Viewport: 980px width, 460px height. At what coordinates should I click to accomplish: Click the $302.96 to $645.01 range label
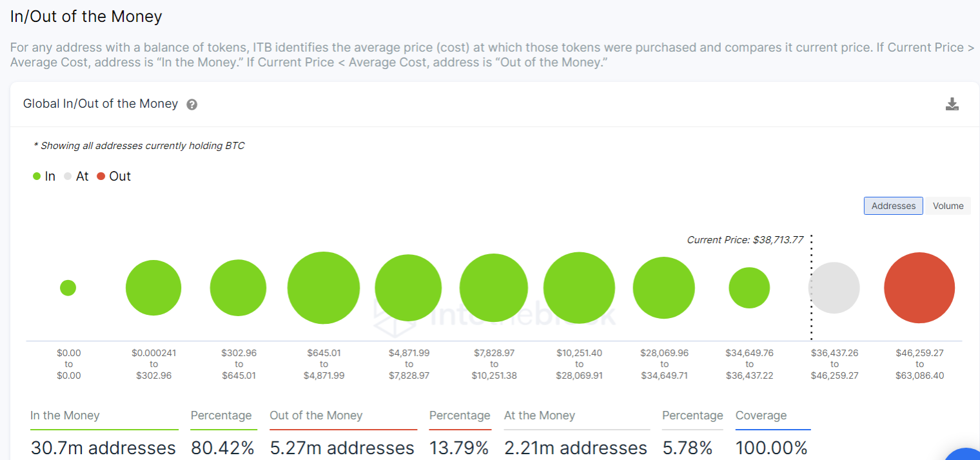tap(239, 364)
